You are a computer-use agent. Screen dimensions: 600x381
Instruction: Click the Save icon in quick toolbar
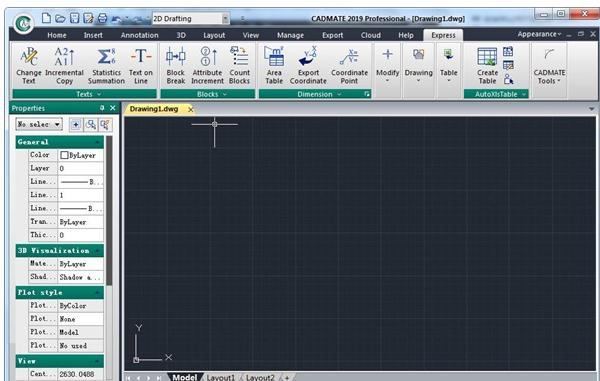point(75,18)
